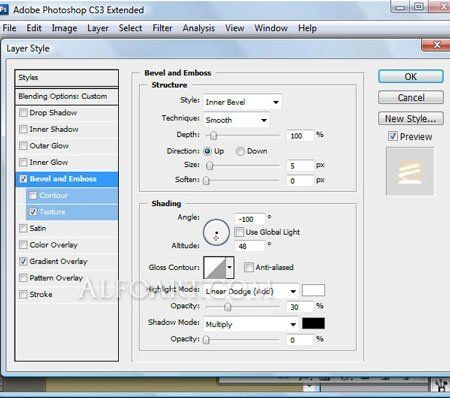Viewport: 450px width, 398px height.
Task: Open the Style dropdown showing Inner Bevel
Action: pos(242,102)
